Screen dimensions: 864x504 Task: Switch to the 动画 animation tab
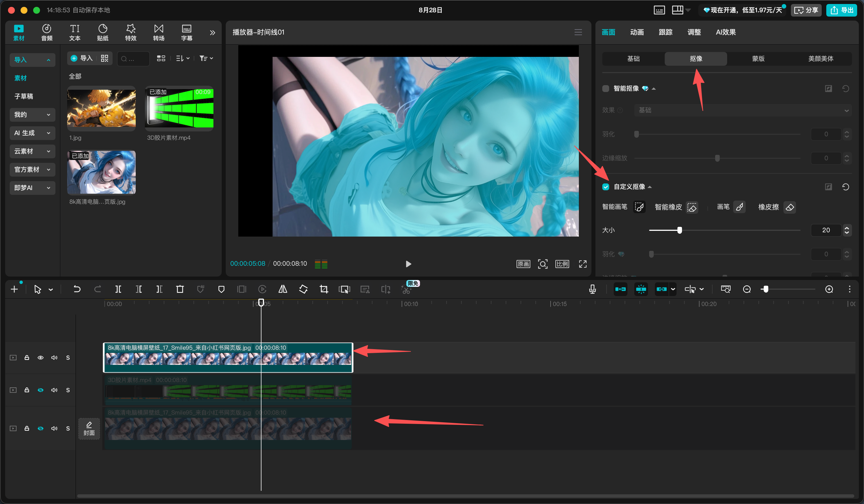coord(637,32)
